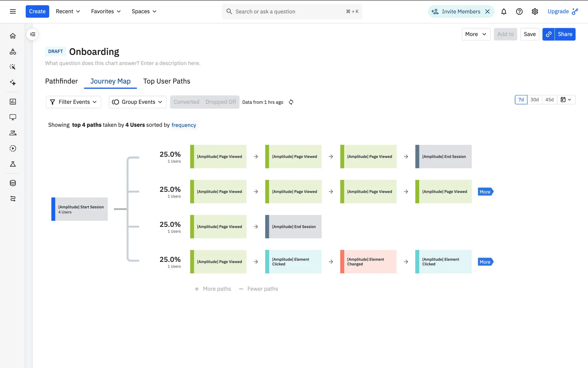Click the refresh data icon

291,102
